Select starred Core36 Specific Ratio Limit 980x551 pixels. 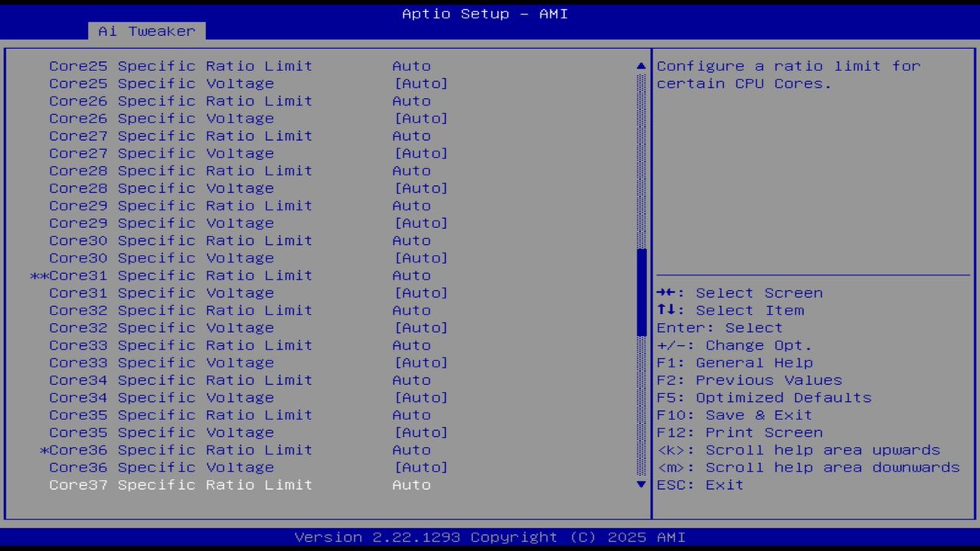180,450
